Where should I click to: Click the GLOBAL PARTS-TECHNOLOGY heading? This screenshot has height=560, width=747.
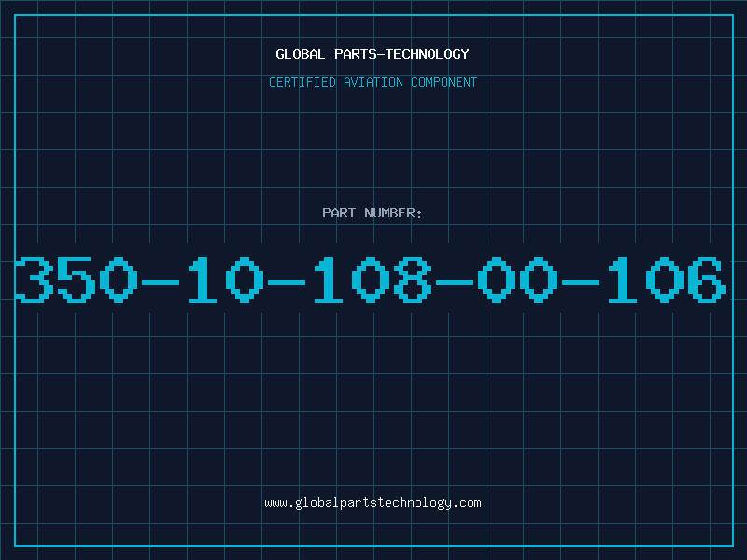(x=373, y=54)
